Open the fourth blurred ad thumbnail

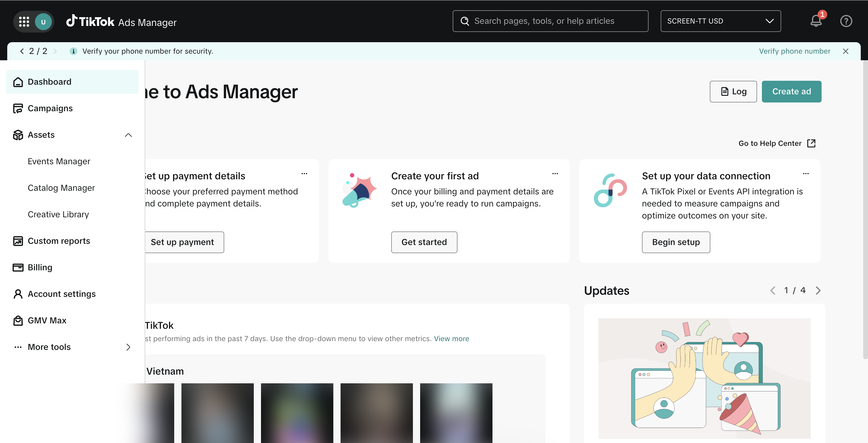tap(376, 413)
